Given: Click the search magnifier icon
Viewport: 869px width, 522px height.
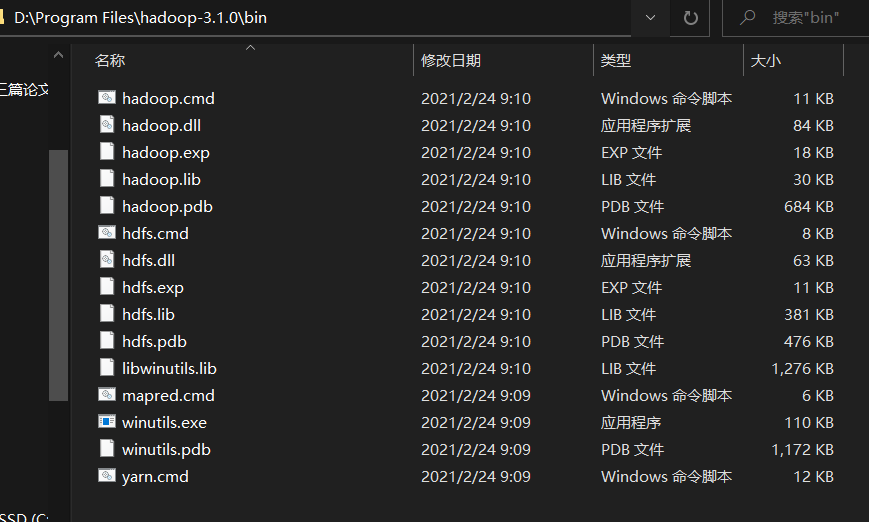Looking at the screenshot, I should point(748,18).
